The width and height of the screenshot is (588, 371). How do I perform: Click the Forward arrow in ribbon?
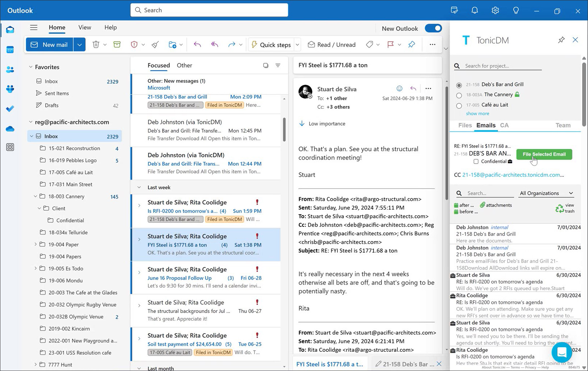[232, 45]
